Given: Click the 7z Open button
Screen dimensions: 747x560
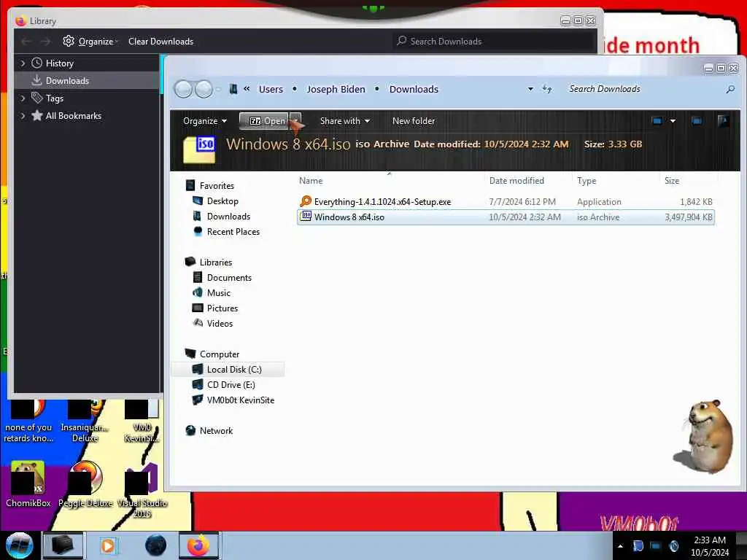Looking at the screenshot, I should [264, 121].
